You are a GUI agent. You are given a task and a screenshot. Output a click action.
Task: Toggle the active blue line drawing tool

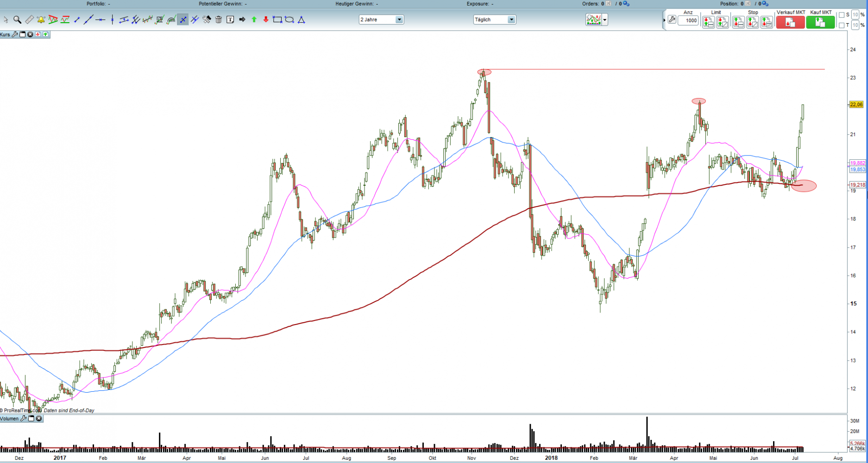click(x=183, y=19)
